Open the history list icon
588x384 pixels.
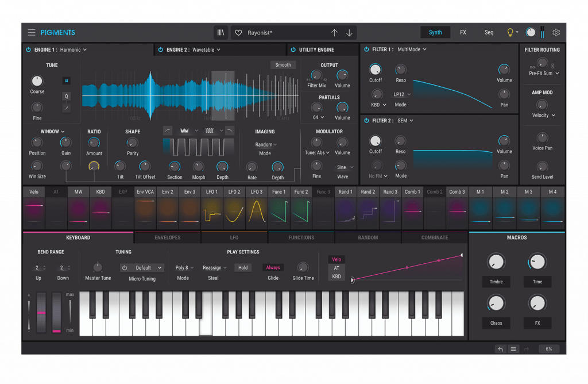[x=513, y=349]
